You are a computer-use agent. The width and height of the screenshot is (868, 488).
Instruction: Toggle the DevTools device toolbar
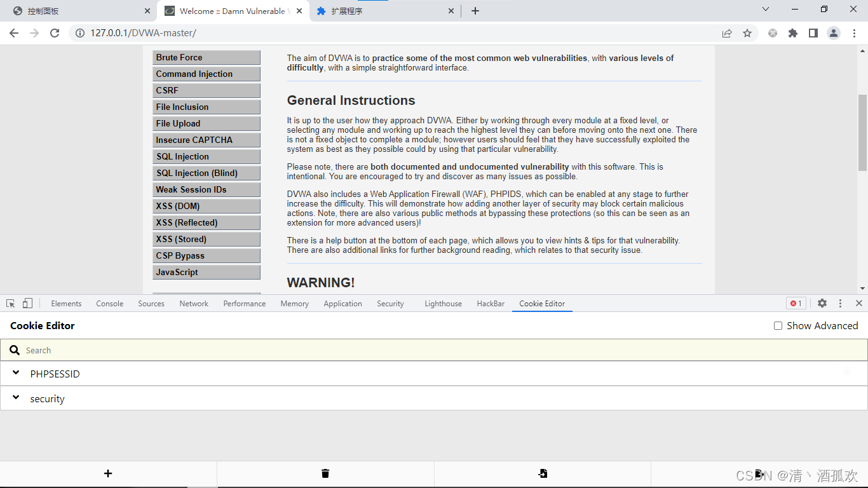[x=27, y=304]
